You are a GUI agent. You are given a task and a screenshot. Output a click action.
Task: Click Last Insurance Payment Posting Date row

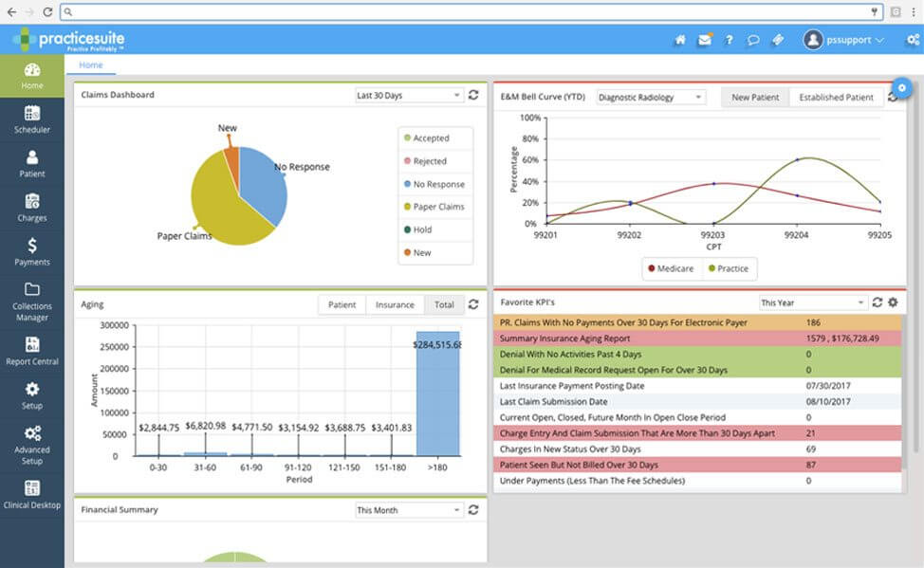pyautogui.click(x=697, y=385)
